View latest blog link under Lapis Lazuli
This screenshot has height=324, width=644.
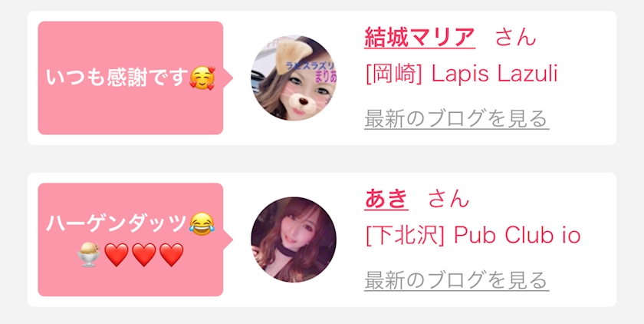coord(457,119)
